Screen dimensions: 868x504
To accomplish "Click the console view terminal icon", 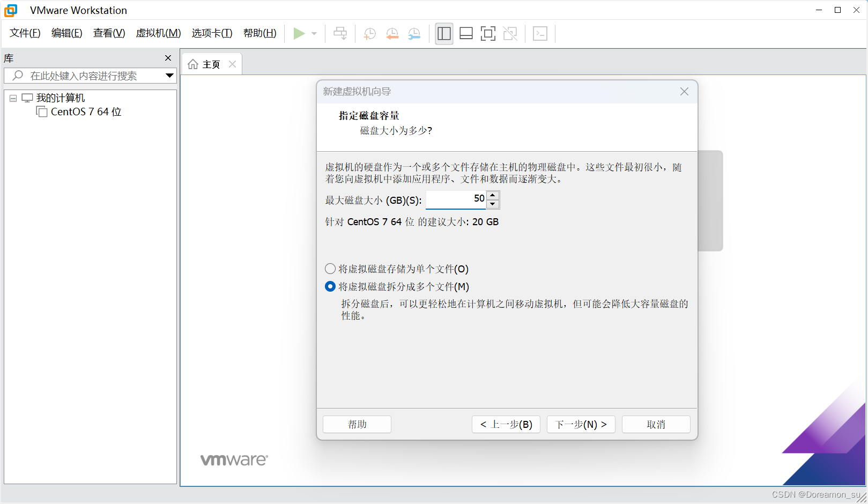I will click(540, 33).
